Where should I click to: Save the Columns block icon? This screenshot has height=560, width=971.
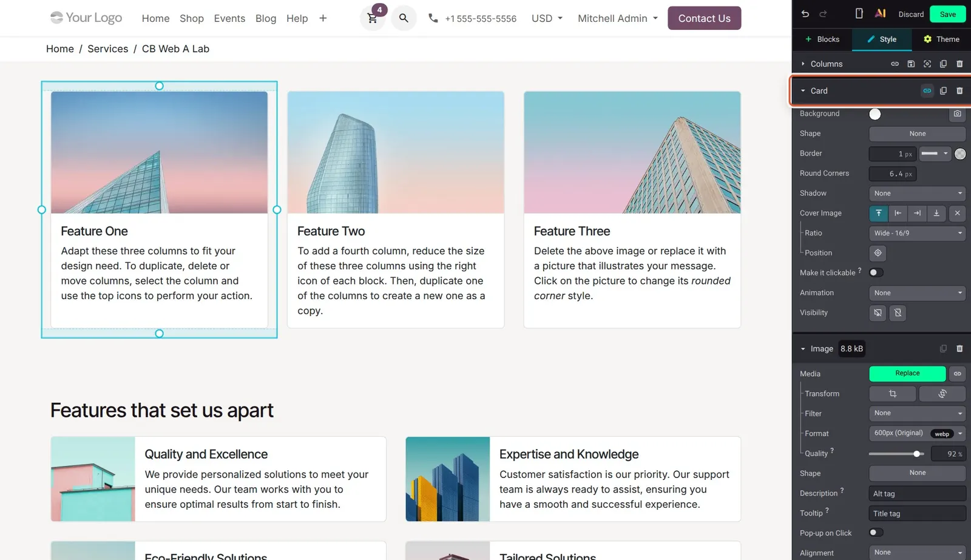pos(911,64)
